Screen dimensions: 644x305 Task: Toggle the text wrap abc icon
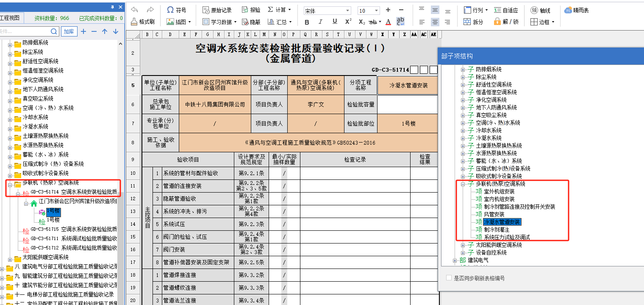400,21
